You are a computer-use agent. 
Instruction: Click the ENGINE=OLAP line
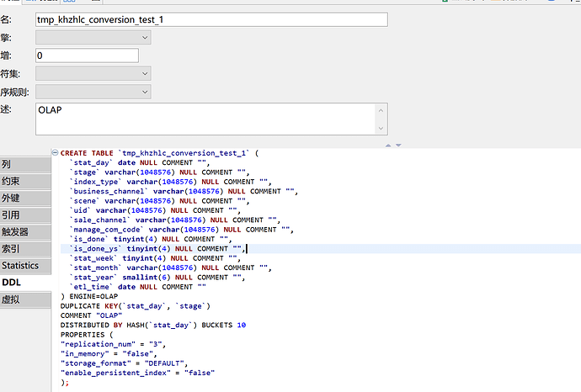click(x=89, y=296)
